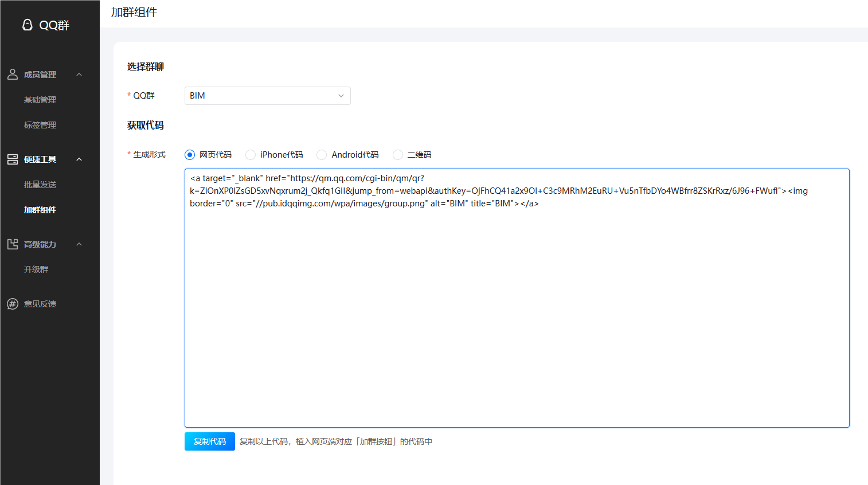
Task: Open 基础管理 in the sidebar
Action: [x=40, y=100]
